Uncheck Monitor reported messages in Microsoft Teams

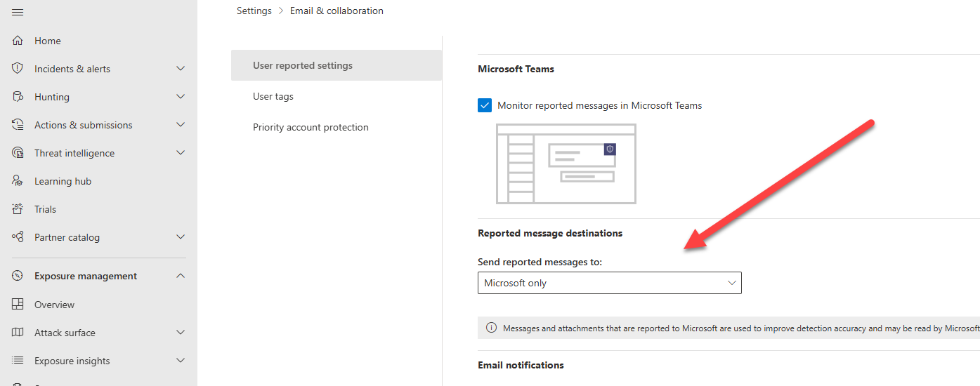coord(485,105)
